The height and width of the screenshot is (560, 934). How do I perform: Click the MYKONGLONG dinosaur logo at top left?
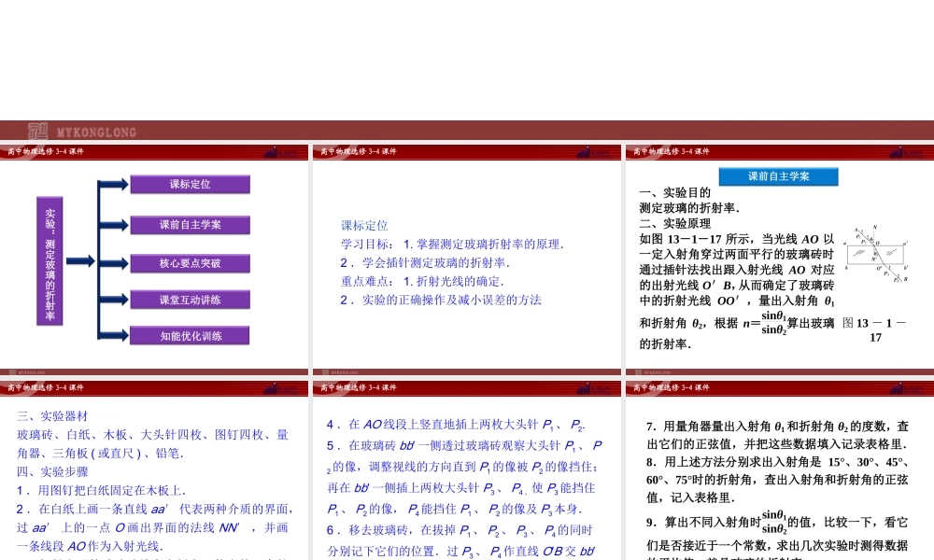coord(37,132)
